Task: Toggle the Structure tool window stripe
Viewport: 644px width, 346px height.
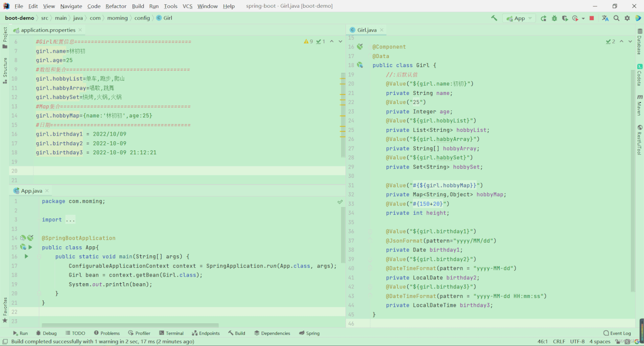Action: tap(5, 70)
